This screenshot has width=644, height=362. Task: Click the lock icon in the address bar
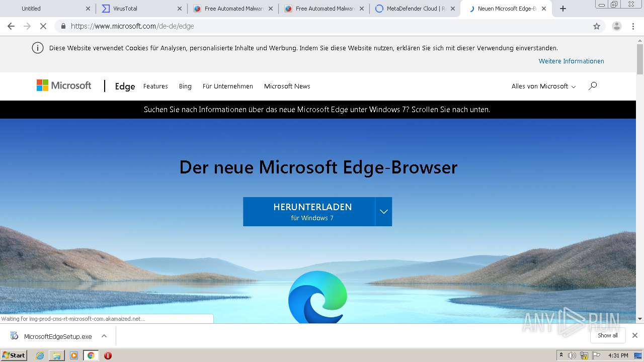[63, 26]
